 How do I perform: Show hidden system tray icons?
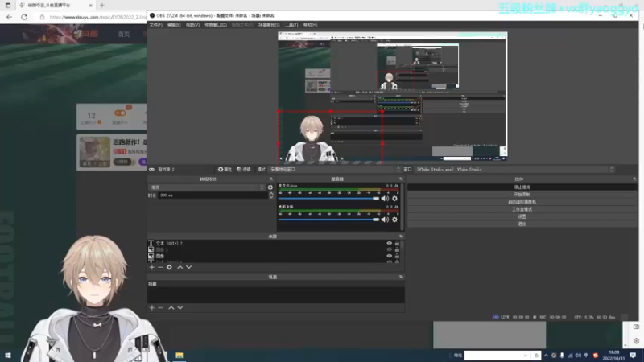tap(546, 356)
